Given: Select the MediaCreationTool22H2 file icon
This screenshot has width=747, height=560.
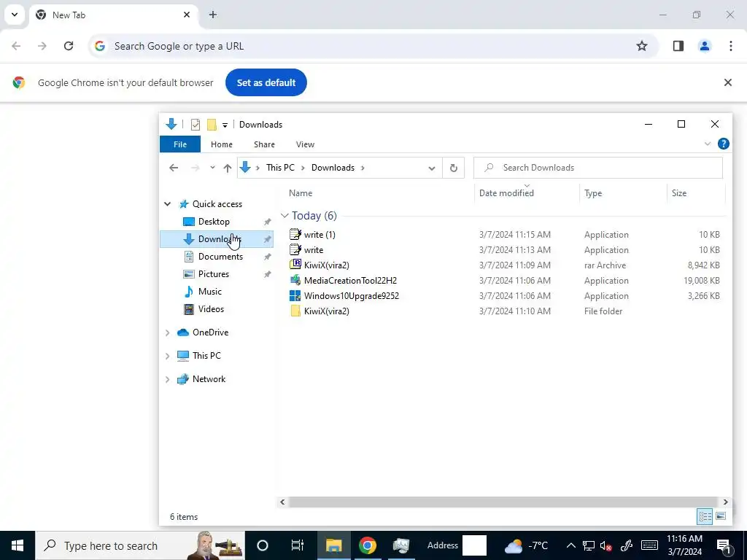Looking at the screenshot, I should click(295, 281).
